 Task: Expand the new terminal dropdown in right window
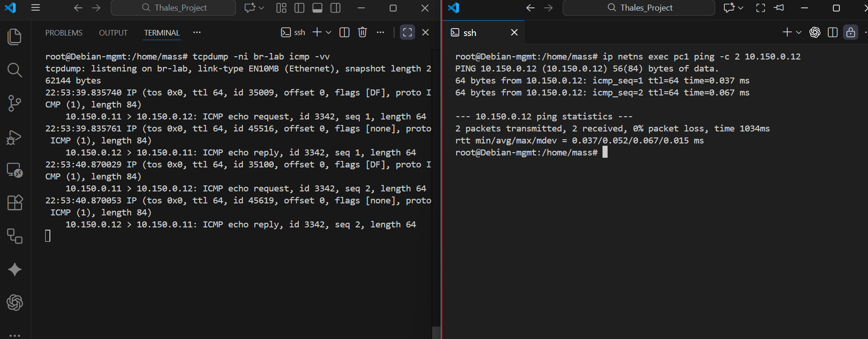[x=799, y=32]
